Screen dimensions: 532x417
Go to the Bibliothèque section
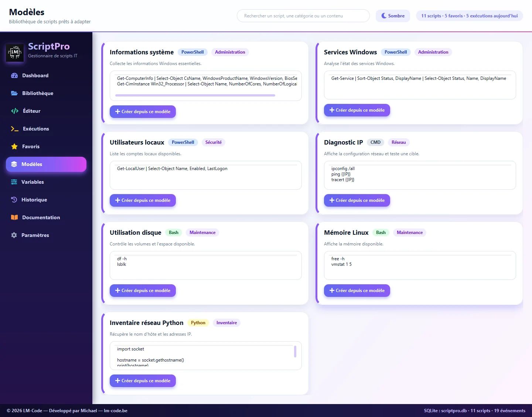tap(46, 93)
